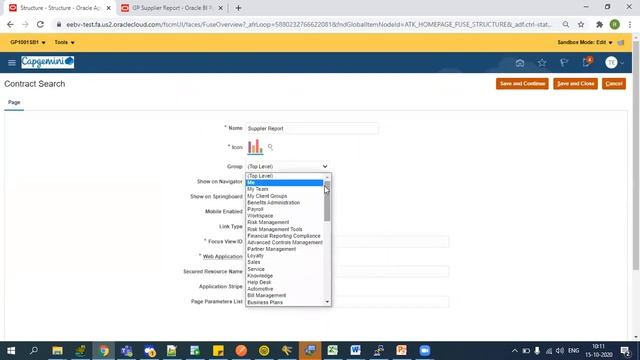This screenshot has width=640, height=360.
Task: Open notifications bell icon
Action: pyautogui.click(x=587, y=62)
